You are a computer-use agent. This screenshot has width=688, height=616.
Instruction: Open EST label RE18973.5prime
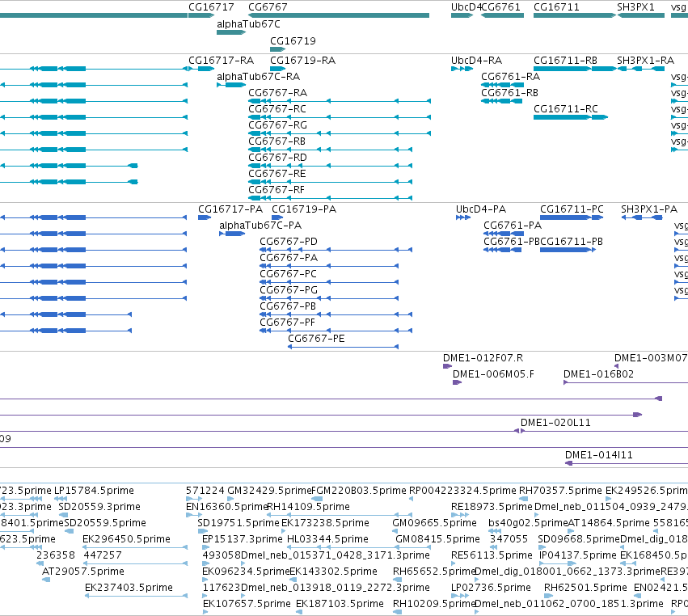pos(492,507)
